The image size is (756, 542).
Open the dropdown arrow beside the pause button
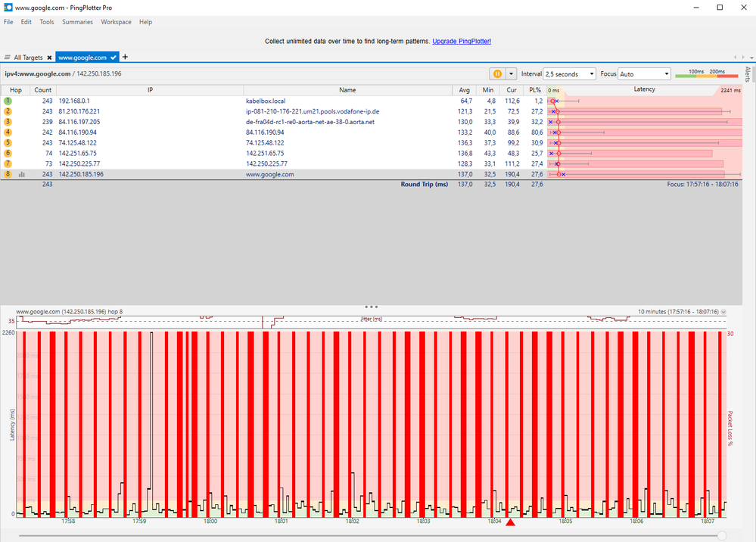(512, 73)
